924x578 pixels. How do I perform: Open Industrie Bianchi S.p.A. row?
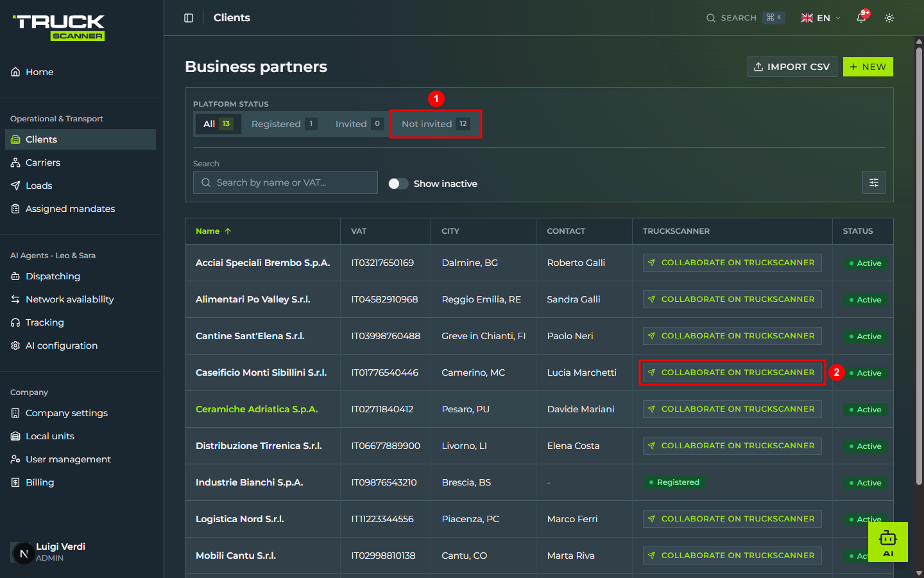coord(539,482)
